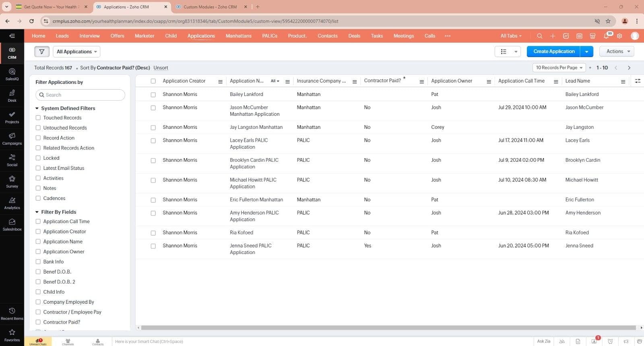
Task: Check the Untouched Records filter
Action: point(38,128)
